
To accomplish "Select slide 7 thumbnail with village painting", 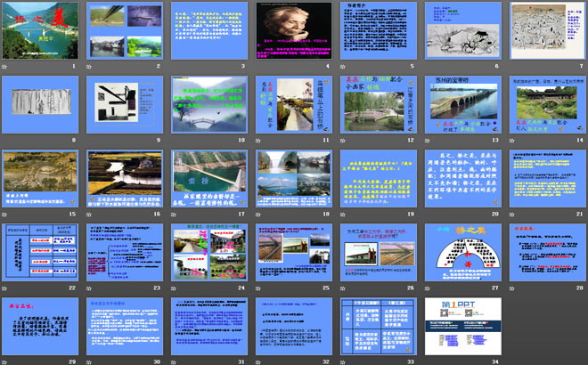I will click(x=548, y=31).
